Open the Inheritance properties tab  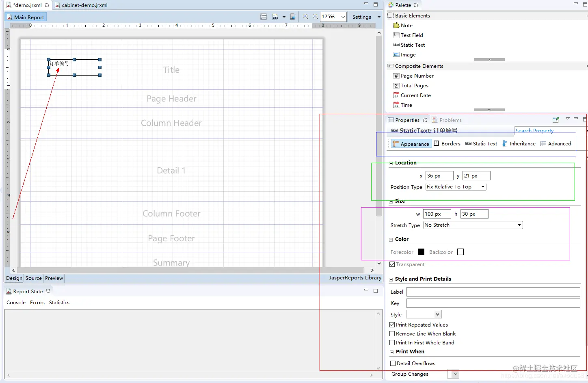point(519,143)
